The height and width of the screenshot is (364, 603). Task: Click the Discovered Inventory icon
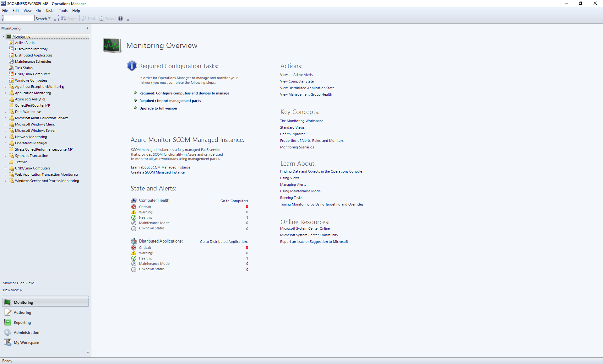pos(12,49)
